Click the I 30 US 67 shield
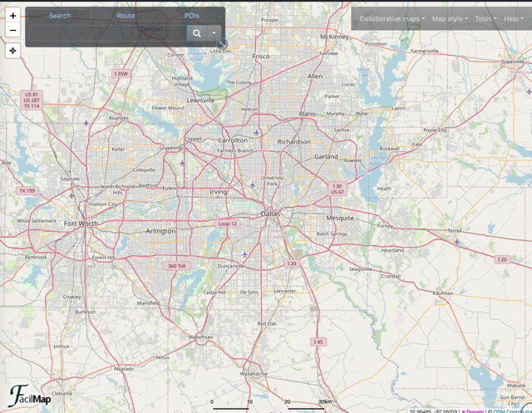This screenshot has width=532, height=413. click(337, 189)
